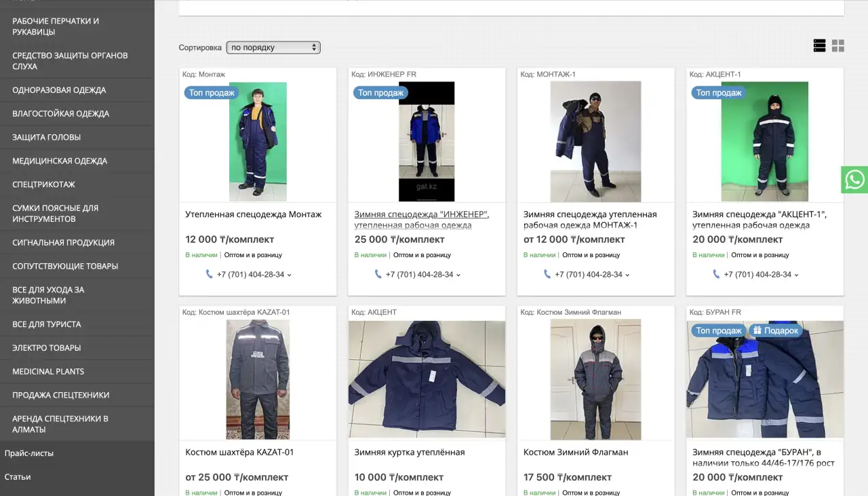The width and height of the screenshot is (868, 496).
Task: Click phone icon on Монтаж product card
Action: coord(209,274)
